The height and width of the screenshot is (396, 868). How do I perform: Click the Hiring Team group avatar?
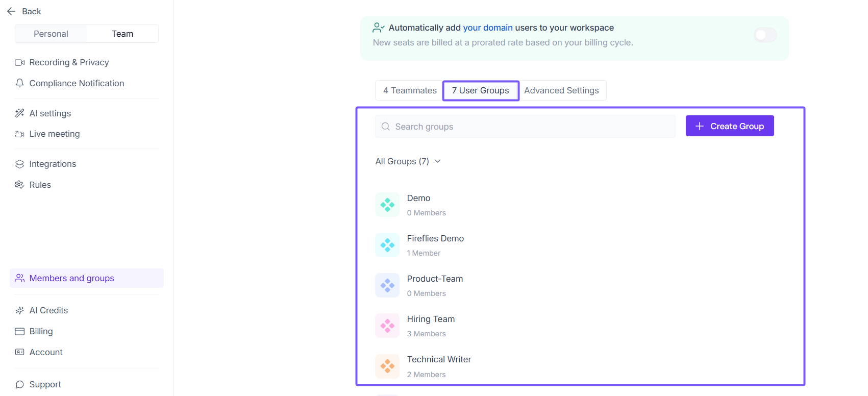[x=387, y=326]
